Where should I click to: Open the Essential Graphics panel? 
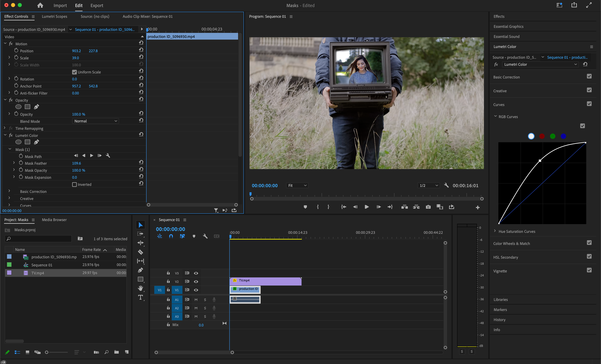(508, 26)
